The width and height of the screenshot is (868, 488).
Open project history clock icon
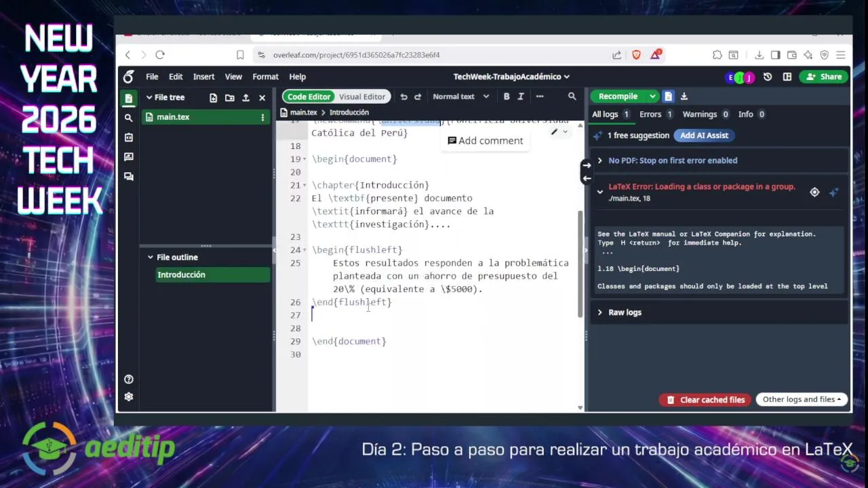pyautogui.click(x=768, y=77)
